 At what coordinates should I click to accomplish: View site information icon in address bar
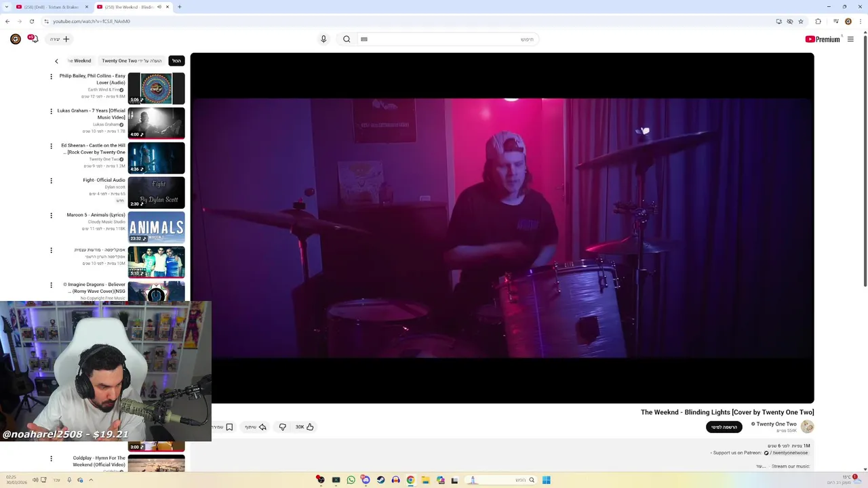tap(46, 21)
